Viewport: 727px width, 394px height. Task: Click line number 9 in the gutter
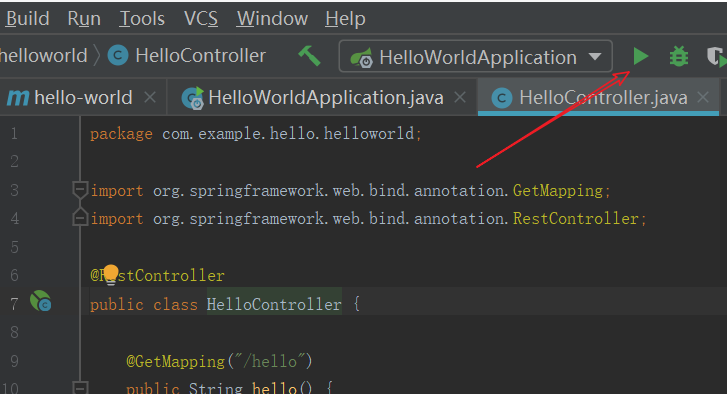pyautogui.click(x=14, y=361)
